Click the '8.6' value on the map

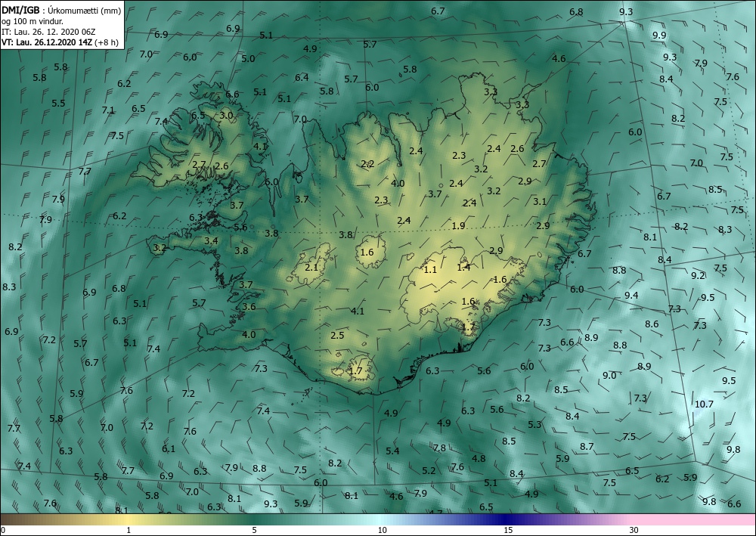pyautogui.click(x=652, y=324)
